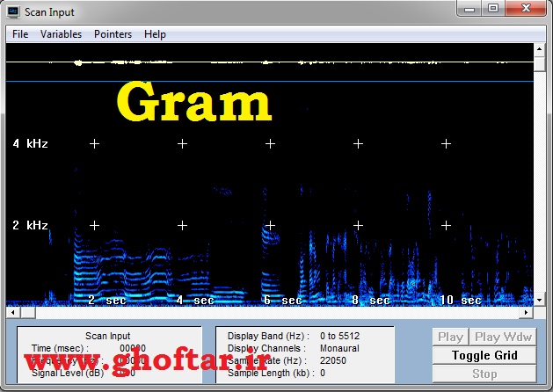553x392 pixels.
Task: Click the Scan Input window icon
Action: [x=13, y=11]
